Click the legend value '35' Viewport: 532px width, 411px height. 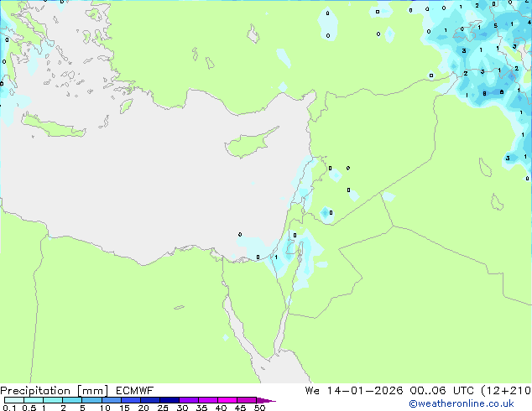point(201,408)
